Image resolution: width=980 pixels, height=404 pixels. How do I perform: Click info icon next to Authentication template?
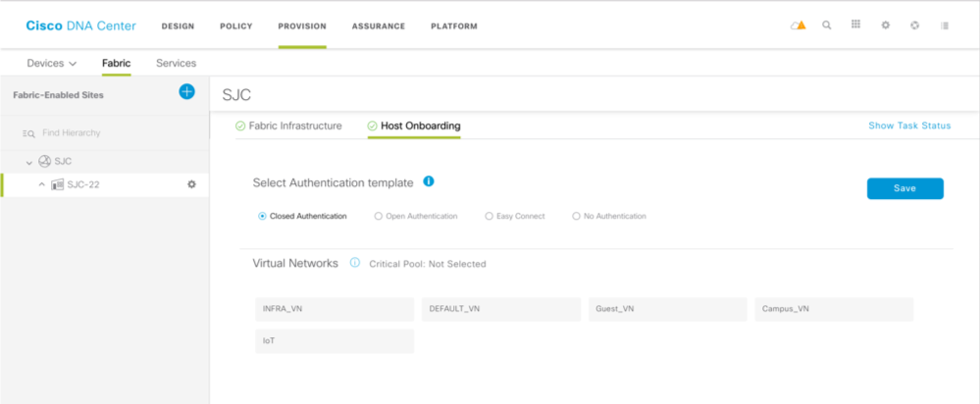click(x=429, y=181)
